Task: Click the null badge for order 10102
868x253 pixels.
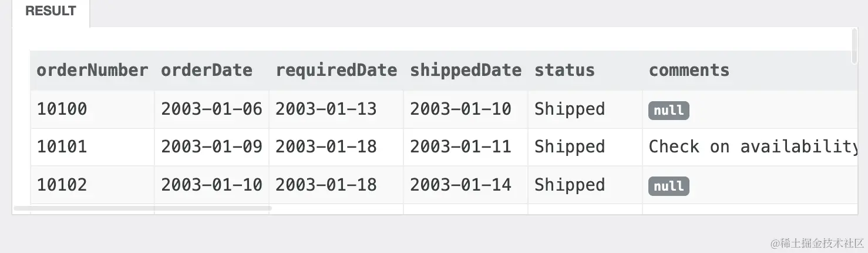Action: [668, 186]
